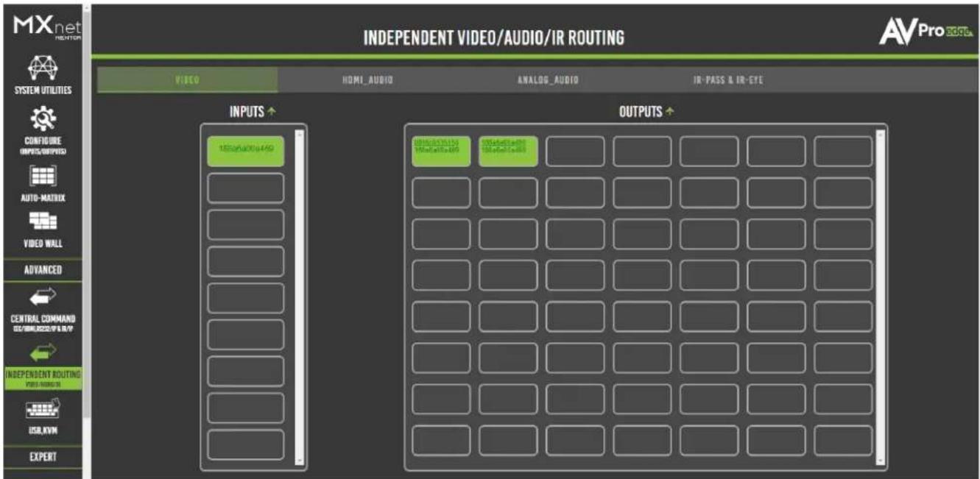Click the outputs grid scrollbar
The image size is (980, 479).
click(879, 297)
